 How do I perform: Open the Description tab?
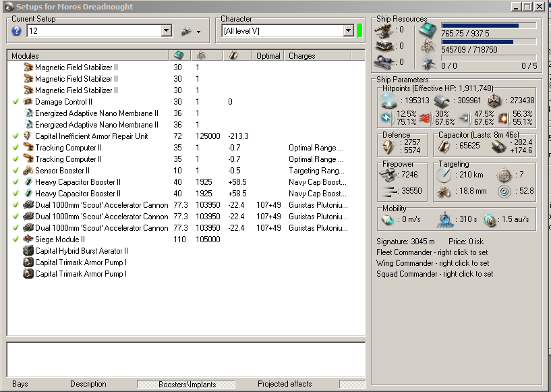point(88,384)
